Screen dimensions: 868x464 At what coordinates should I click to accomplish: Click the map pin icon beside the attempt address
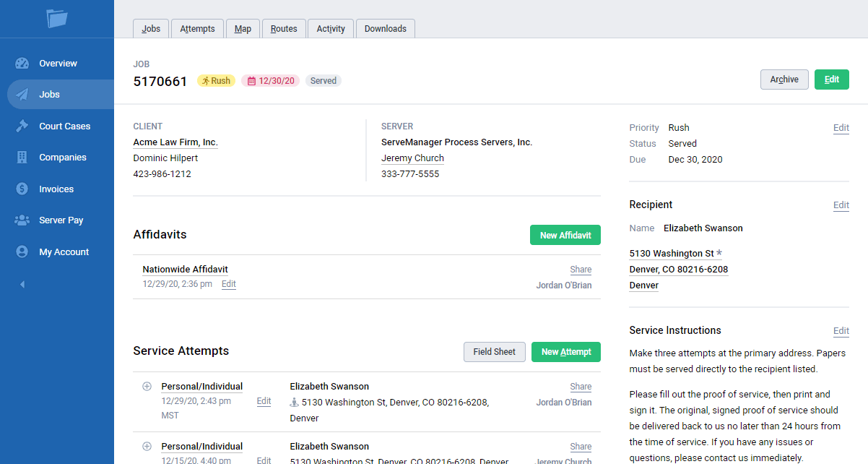(295, 402)
